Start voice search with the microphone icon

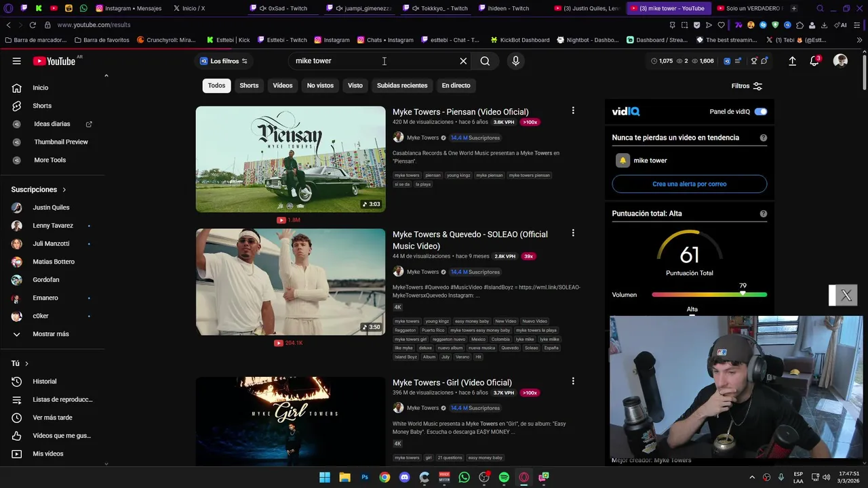click(x=515, y=61)
